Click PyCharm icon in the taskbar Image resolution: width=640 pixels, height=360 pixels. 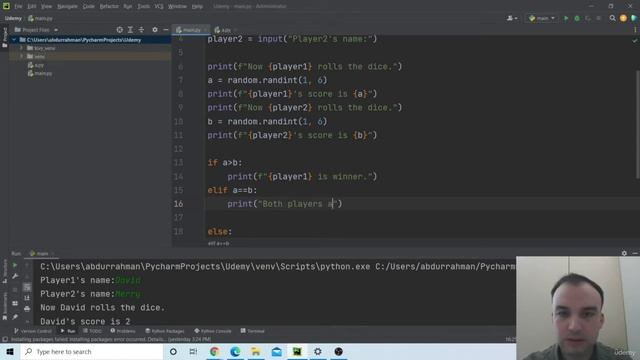(x=297, y=351)
